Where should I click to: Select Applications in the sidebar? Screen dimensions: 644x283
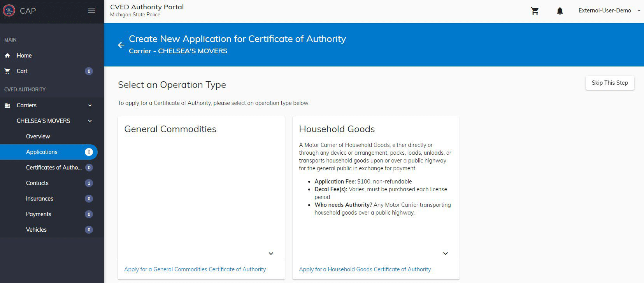[49, 152]
